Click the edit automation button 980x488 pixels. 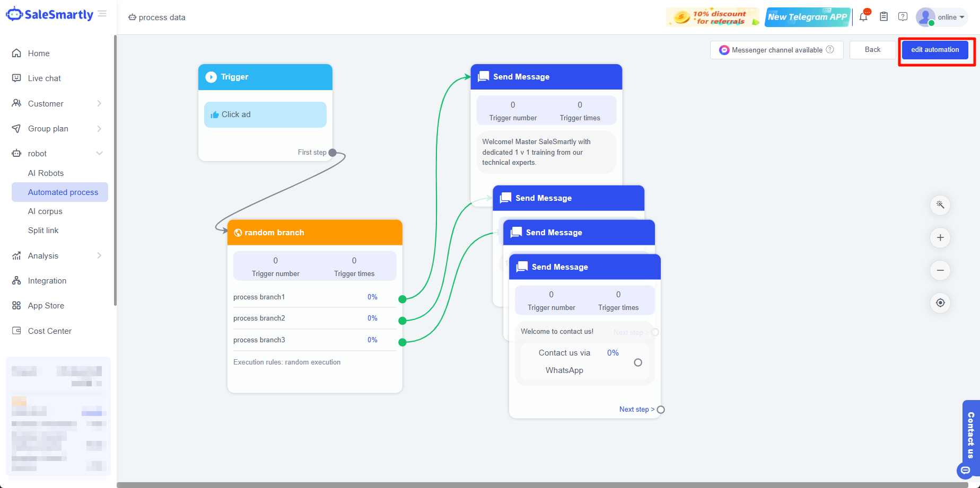tap(935, 50)
